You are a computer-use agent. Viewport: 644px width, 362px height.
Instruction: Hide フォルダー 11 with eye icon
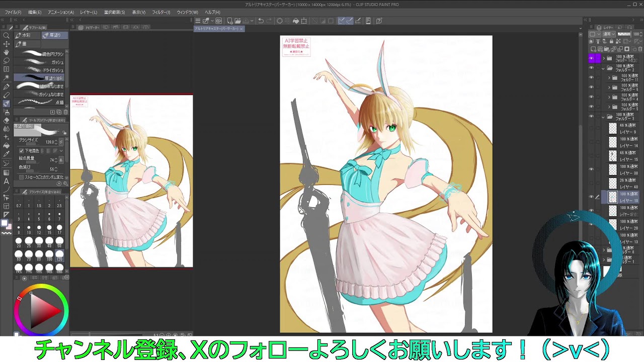click(591, 78)
